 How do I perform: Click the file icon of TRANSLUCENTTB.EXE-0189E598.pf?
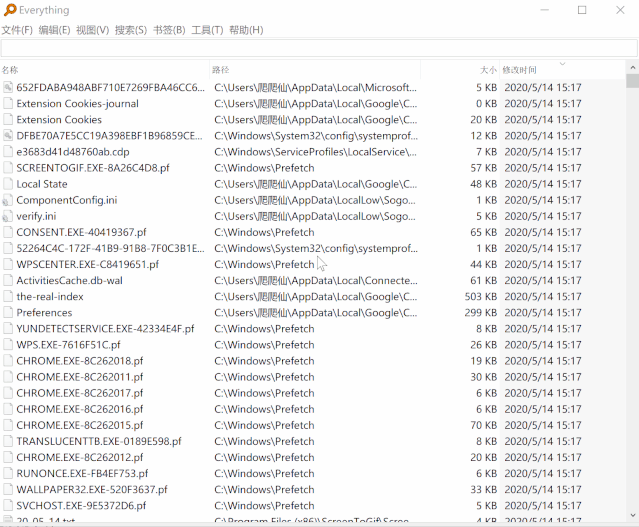click(x=8, y=441)
